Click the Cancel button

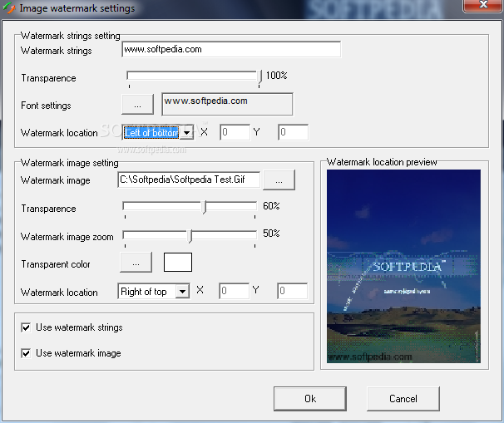click(x=403, y=399)
